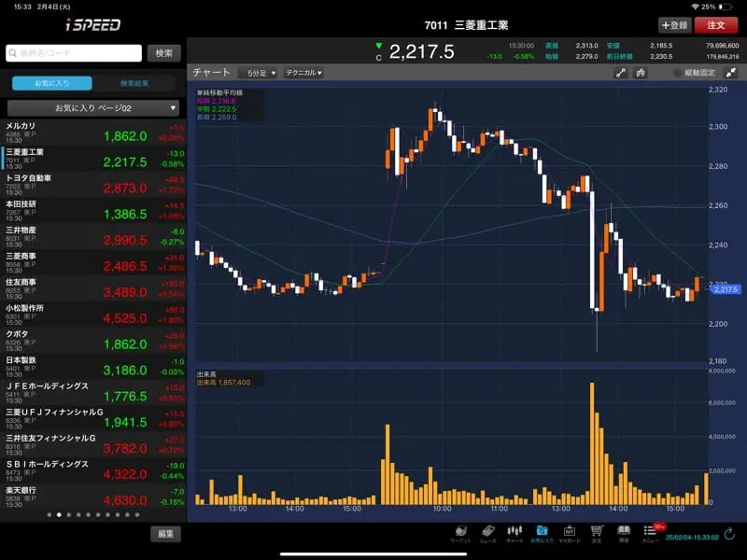Open the テクニカル indicators dropdown
The height and width of the screenshot is (560, 747).
tap(303, 73)
